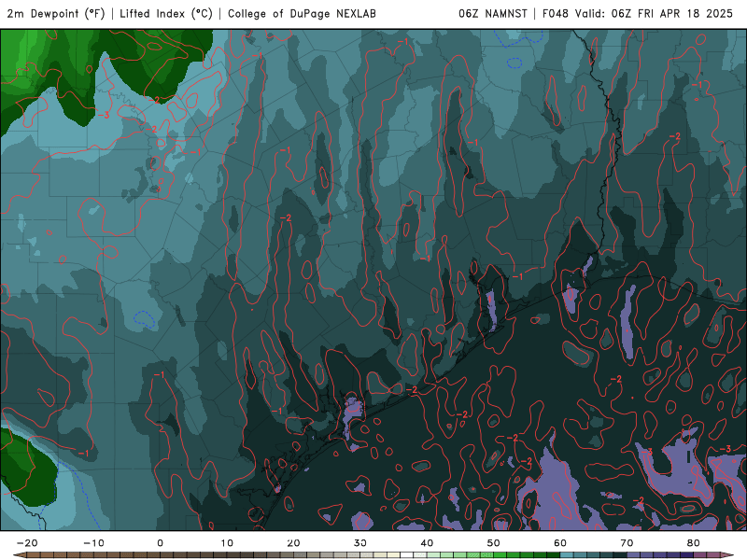The height and width of the screenshot is (560, 747).
Task: Pick the purple swatch below the 70 label
Action: [633, 555]
